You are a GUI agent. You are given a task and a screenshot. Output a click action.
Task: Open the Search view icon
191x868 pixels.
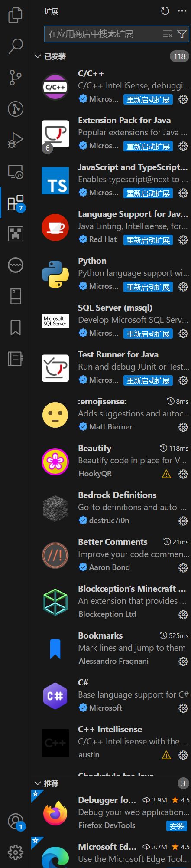click(16, 46)
